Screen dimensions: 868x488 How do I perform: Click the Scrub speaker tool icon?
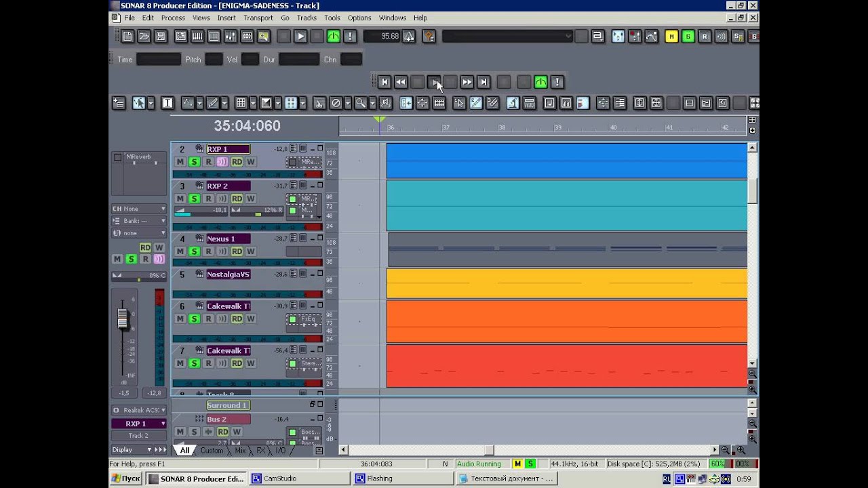(386, 103)
